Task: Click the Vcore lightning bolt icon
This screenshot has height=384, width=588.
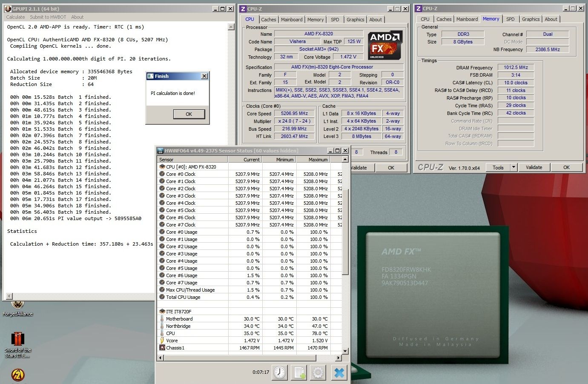Action: [x=162, y=340]
